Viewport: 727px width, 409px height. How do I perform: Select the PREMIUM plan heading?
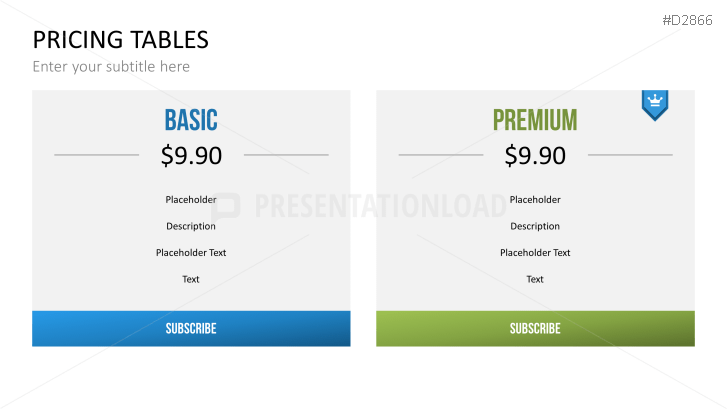pos(535,121)
